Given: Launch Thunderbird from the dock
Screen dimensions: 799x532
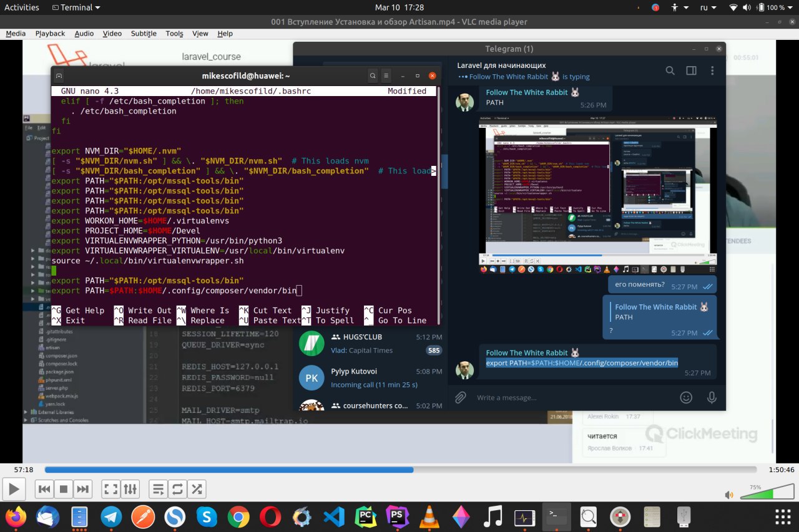Looking at the screenshot, I should (x=47, y=516).
